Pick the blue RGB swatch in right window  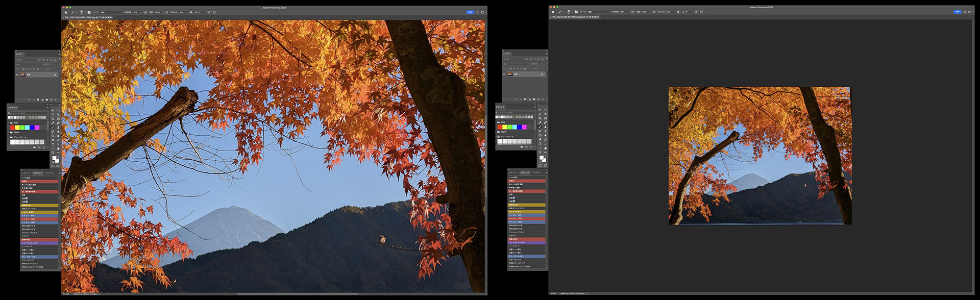[x=520, y=127]
